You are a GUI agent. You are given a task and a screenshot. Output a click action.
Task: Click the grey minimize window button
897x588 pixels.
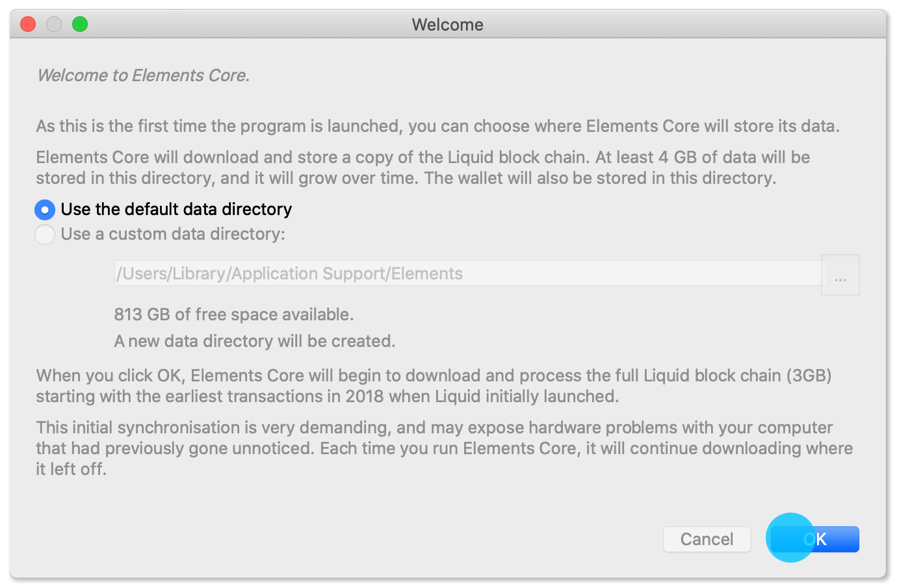coord(54,25)
